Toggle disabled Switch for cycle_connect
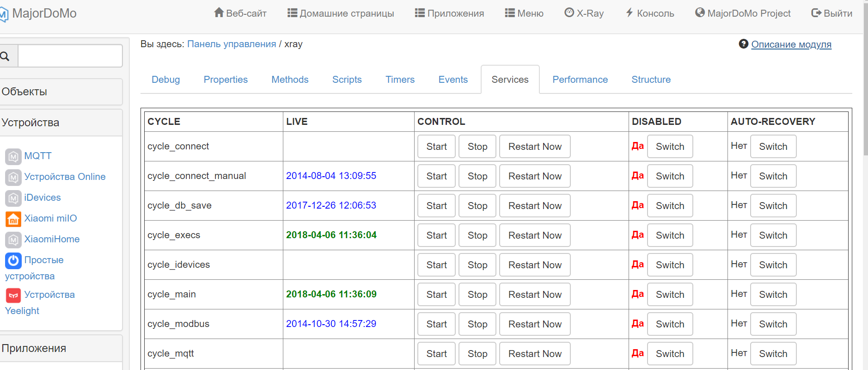The height and width of the screenshot is (370, 868). click(x=670, y=147)
